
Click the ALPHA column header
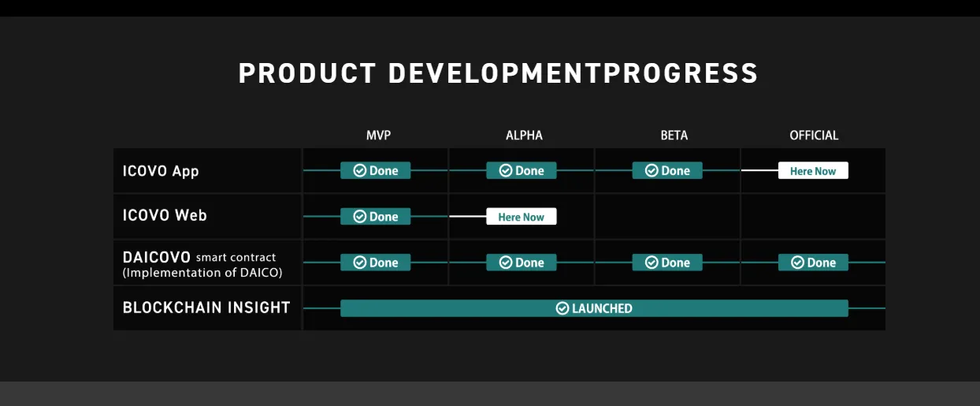524,136
